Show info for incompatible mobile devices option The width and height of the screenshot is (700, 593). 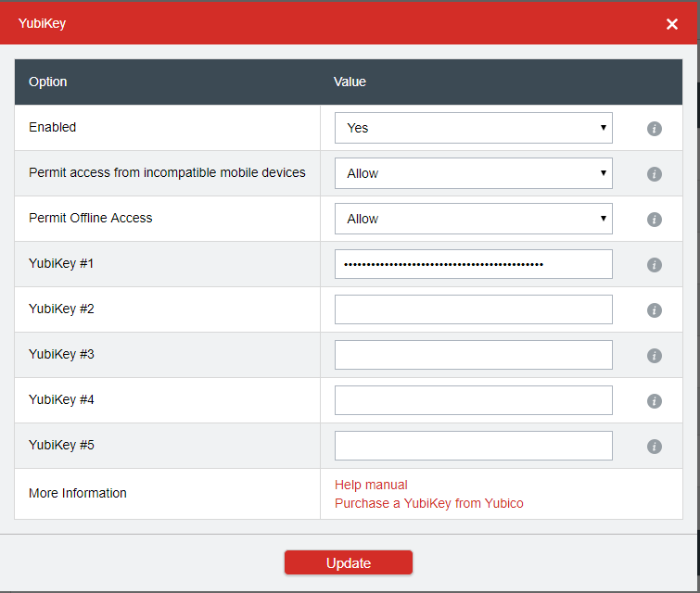(654, 174)
